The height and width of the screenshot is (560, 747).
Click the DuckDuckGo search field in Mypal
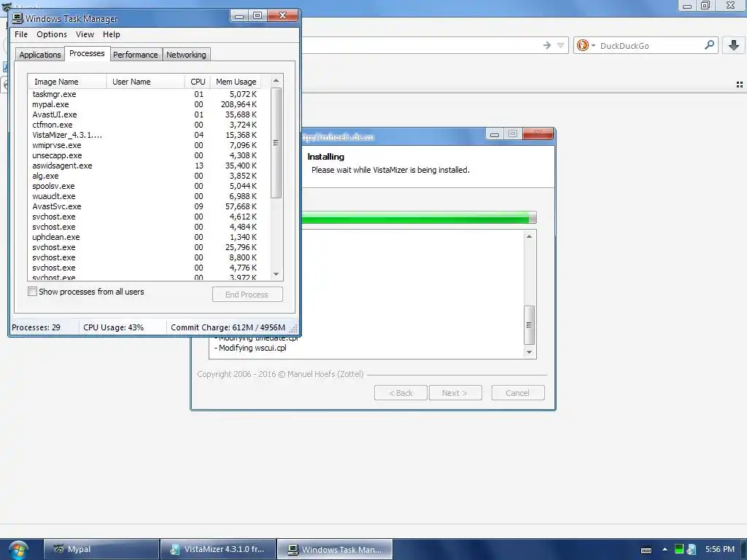point(650,46)
